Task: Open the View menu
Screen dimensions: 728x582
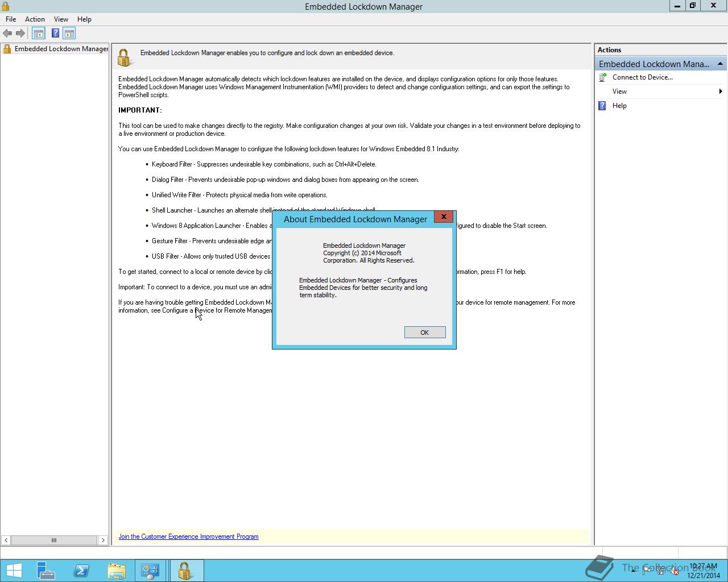Action: pos(61,19)
